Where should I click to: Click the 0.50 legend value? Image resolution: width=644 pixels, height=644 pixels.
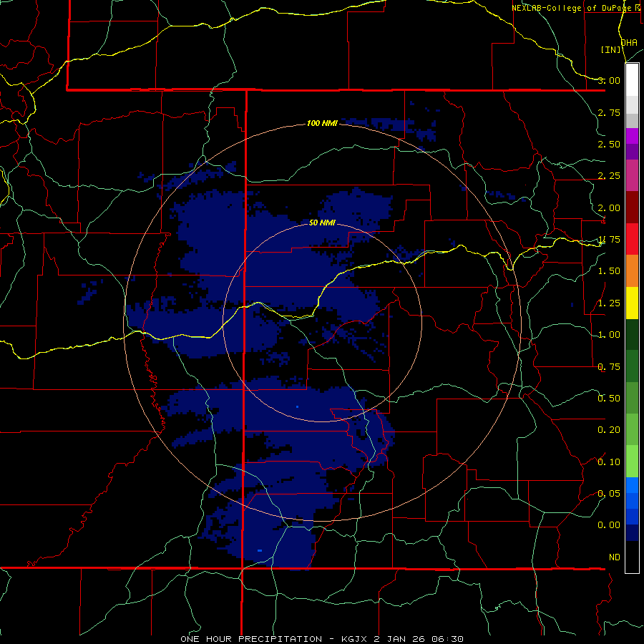[609, 399]
